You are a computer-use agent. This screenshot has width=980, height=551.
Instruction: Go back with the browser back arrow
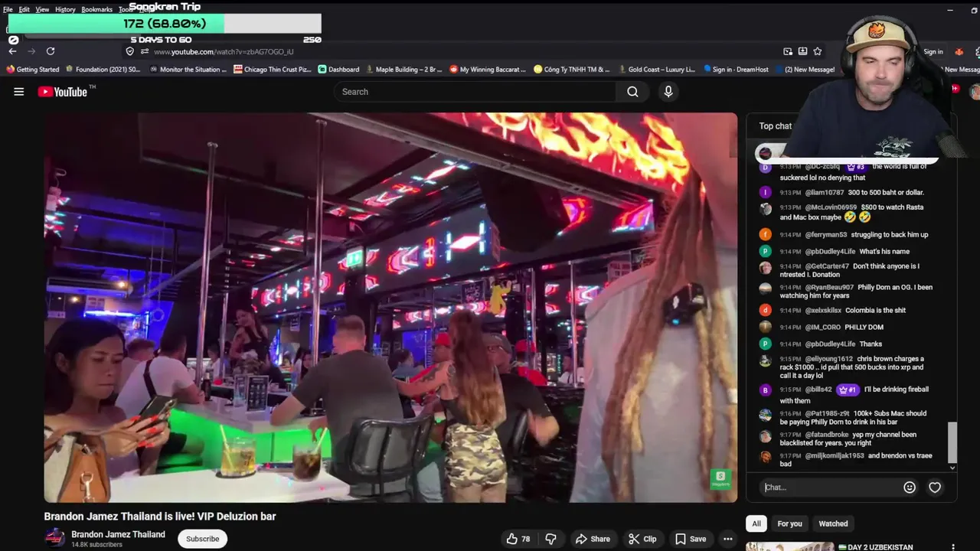tap(12, 51)
